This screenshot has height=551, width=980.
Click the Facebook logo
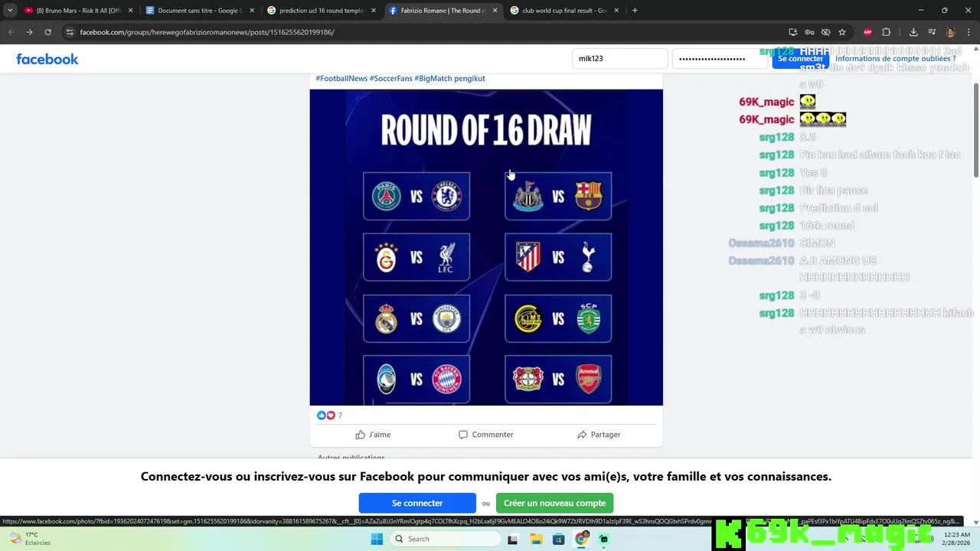pyautogui.click(x=47, y=59)
